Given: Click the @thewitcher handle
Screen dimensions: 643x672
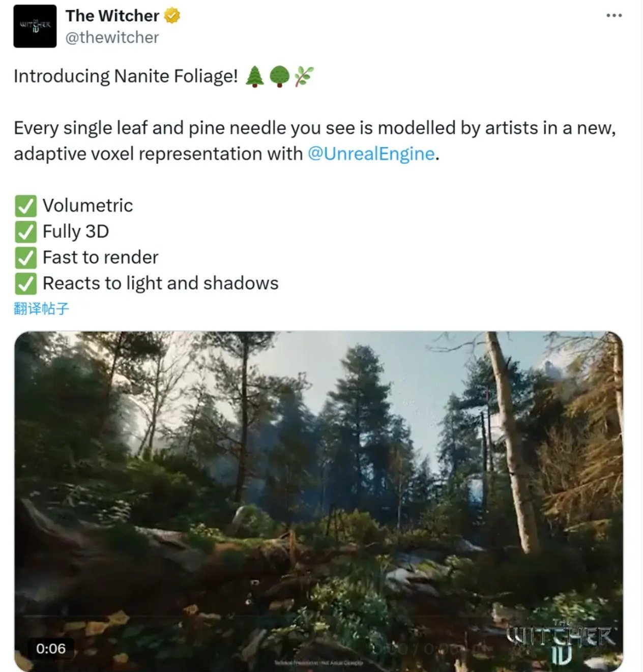Looking at the screenshot, I should (112, 37).
